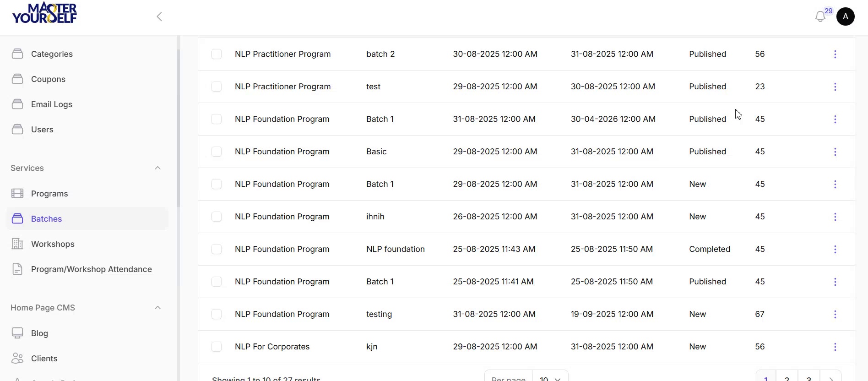The width and height of the screenshot is (868, 381).
Task: Click the '26-08-2025 12:00 AM' start date
Action: [495, 217]
